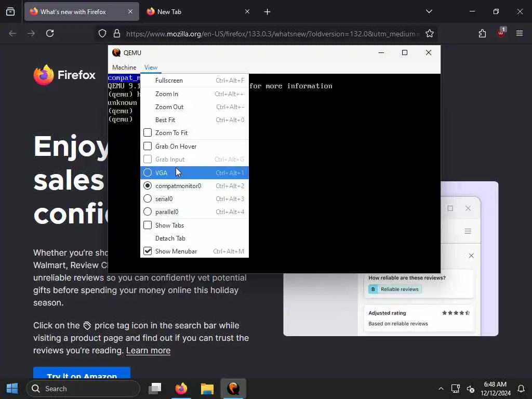Follow the Learn more link

pos(148,350)
